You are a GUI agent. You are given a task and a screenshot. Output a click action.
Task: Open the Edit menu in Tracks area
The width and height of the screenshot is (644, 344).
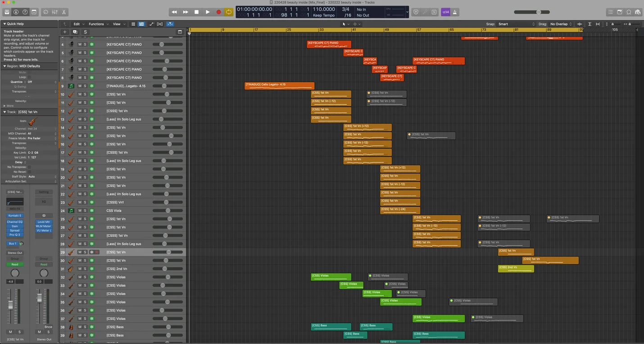coord(78,24)
